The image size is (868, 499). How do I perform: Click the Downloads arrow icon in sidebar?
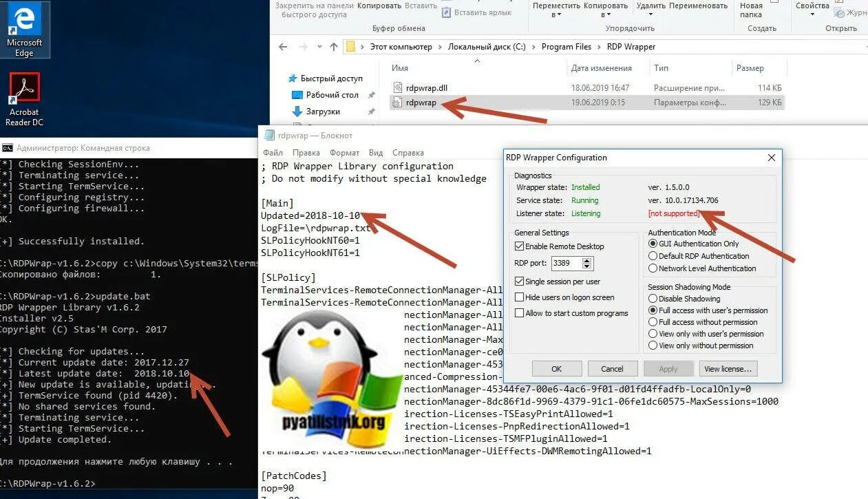pos(297,111)
